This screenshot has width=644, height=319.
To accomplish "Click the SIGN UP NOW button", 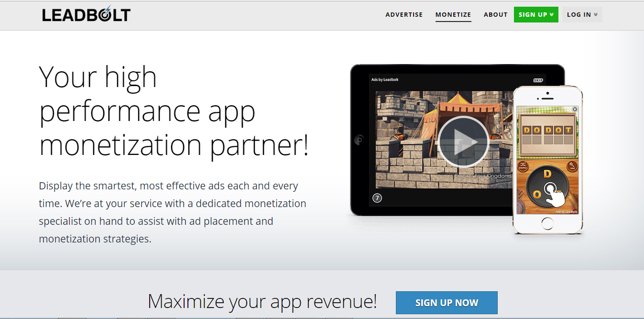I will pos(447,303).
